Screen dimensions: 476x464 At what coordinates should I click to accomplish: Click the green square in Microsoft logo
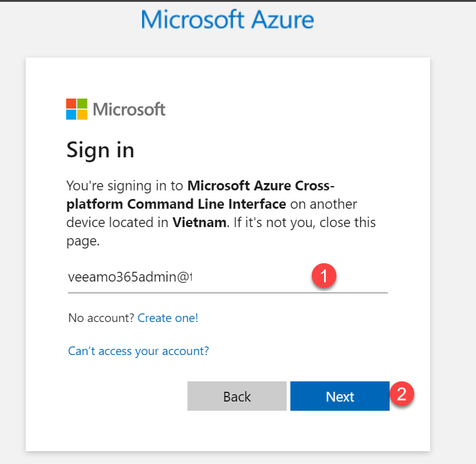tap(82, 103)
